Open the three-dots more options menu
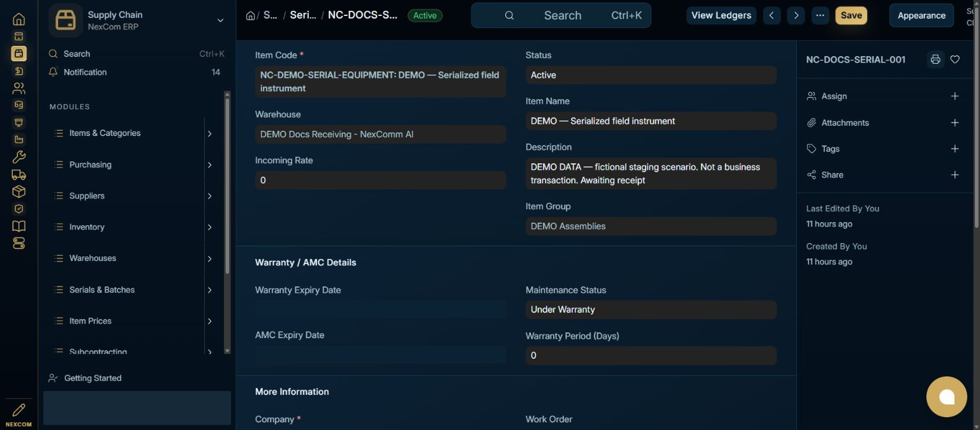980x430 pixels. (820, 15)
